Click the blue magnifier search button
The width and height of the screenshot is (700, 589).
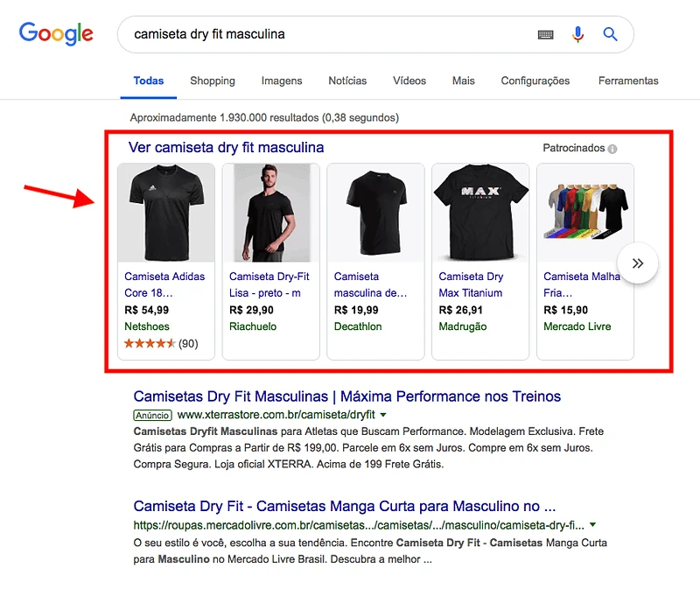610,34
